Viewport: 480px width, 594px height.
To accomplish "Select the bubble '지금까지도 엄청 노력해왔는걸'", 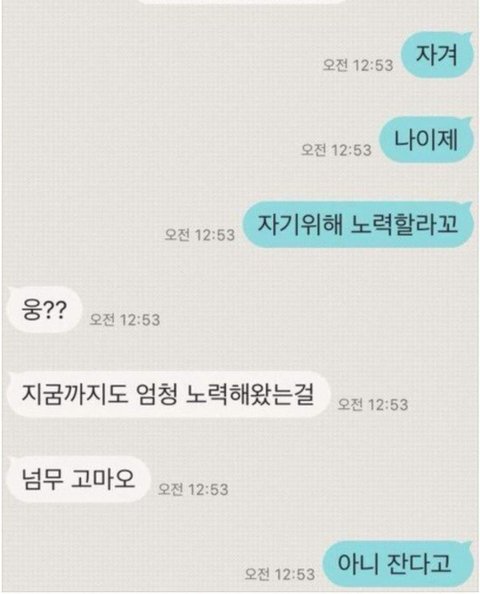I will pos(168,395).
